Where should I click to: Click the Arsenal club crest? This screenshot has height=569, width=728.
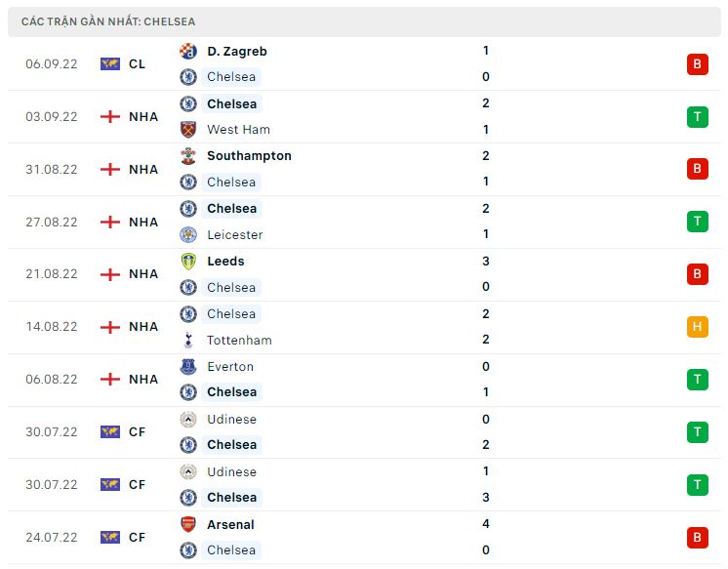click(188, 524)
